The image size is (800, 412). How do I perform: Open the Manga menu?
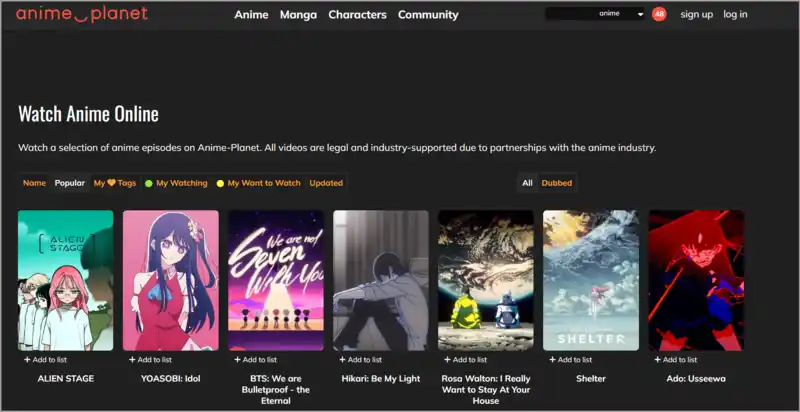298,15
